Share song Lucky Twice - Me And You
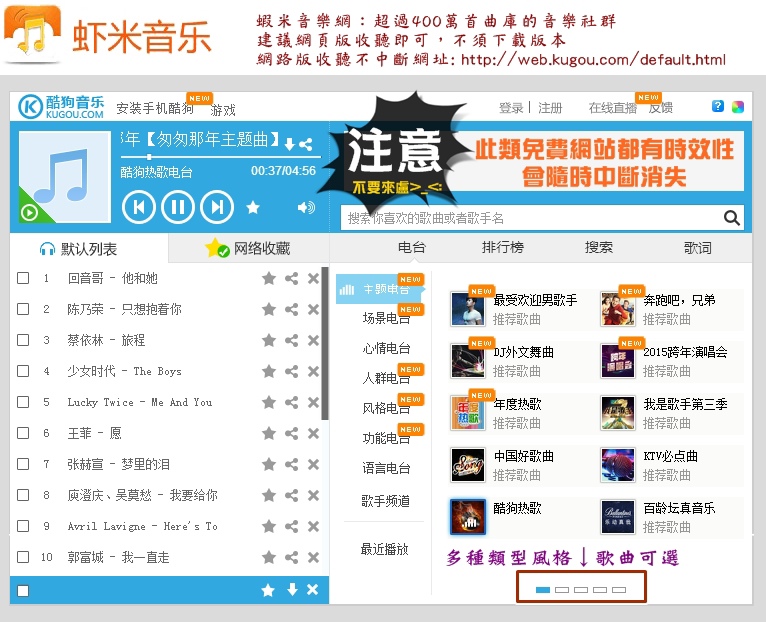 pyautogui.click(x=292, y=402)
